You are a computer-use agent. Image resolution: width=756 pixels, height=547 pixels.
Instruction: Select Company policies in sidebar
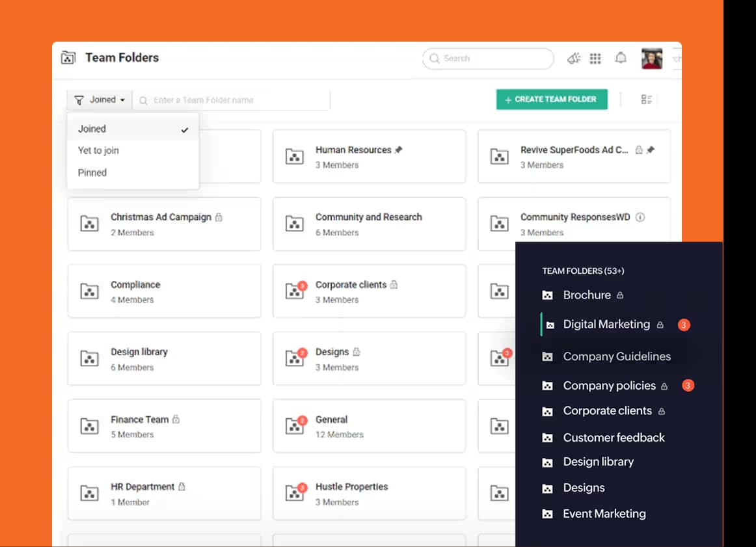[610, 386]
